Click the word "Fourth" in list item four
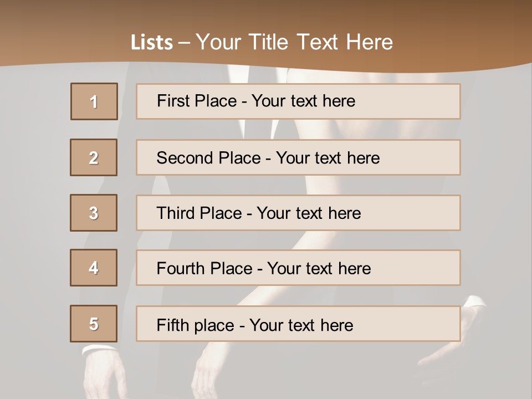 click(x=180, y=268)
